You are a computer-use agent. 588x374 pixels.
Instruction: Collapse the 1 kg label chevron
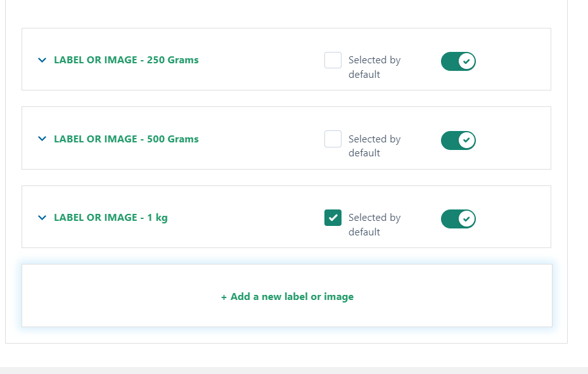[x=42, y=218]
